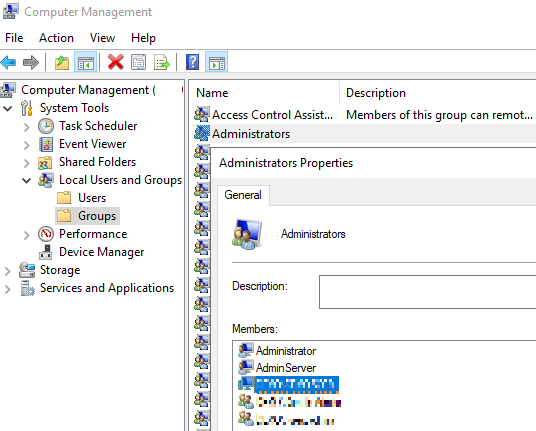The height and width of the screenshot is (431, 536).
Task: Select the Users folder in tree
Action: 92,198
